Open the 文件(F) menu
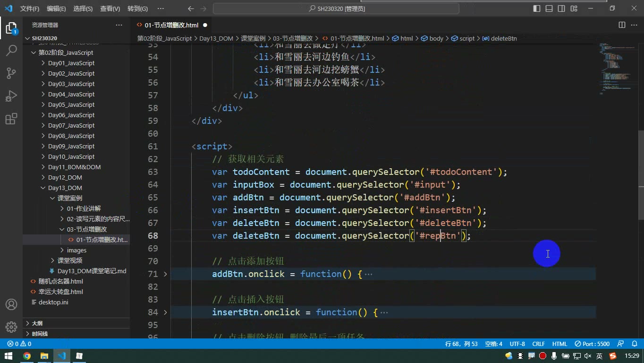644x363 pixels. [x=30, y=9]
